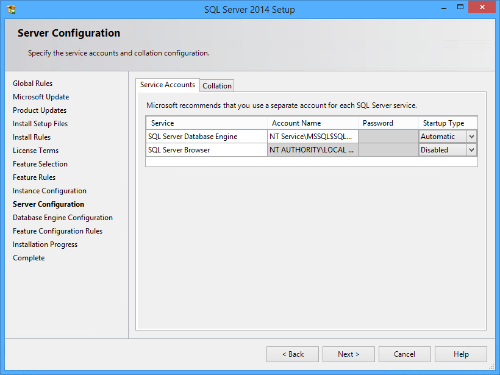Click Feature Configuration Rules step
500x375 pixels.
[x=57, y=231]
